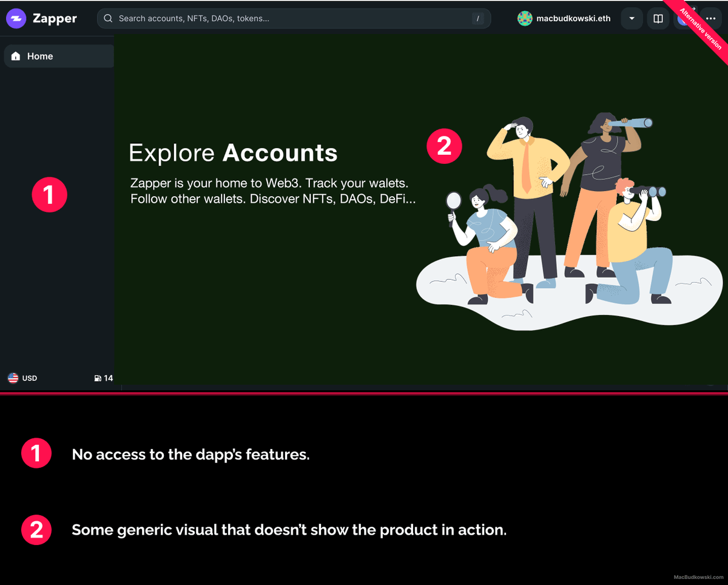The width and height of the screenshot is (728, 585).
Task: Expand the account dropdown arrow
Action: pos(632,18)
